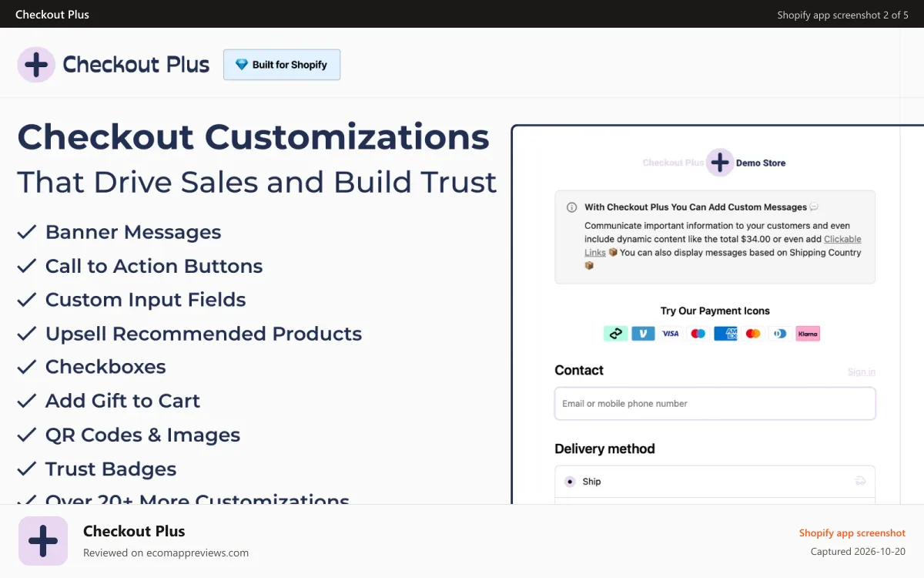Click the 'QR Codes & Images' text
924x578 pixels.
[142, 435]
